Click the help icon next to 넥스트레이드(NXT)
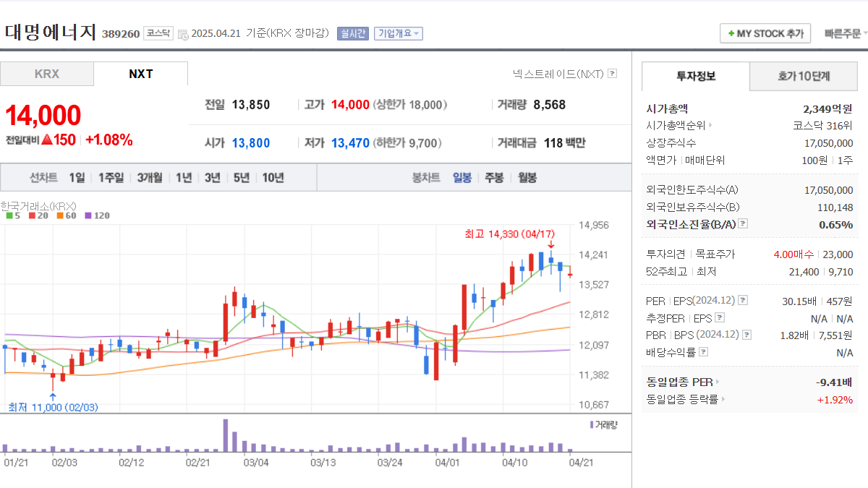Screen dimensions: 868x488 point(613,74)
